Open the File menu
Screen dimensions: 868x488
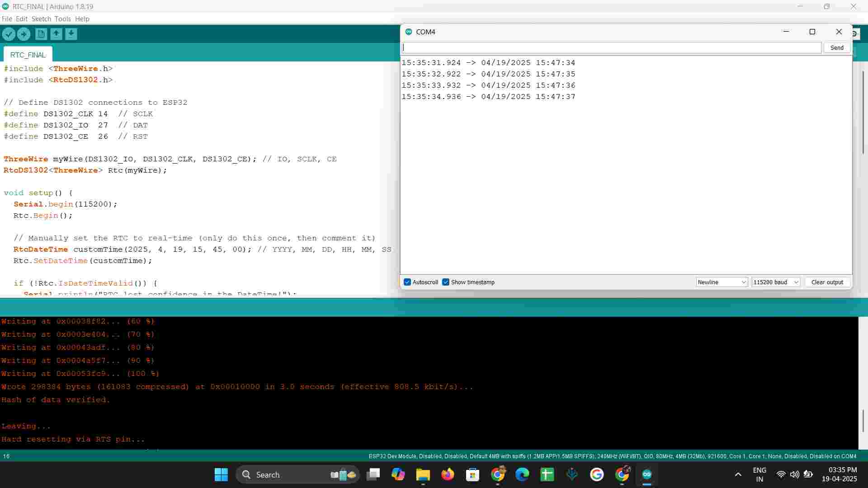(7, 19)
